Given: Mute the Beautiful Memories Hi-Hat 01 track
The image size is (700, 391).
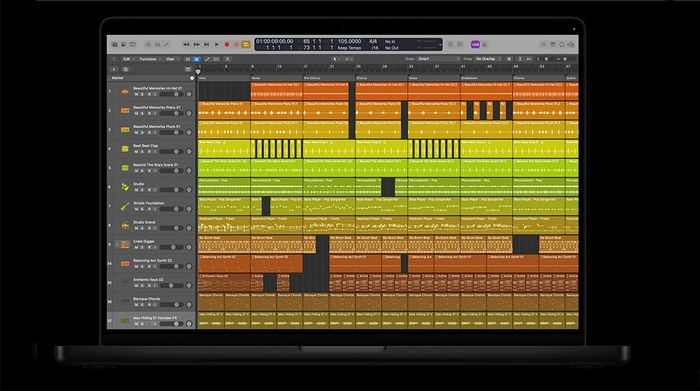Looking at the screenshot, I should (x=136, y=94).
